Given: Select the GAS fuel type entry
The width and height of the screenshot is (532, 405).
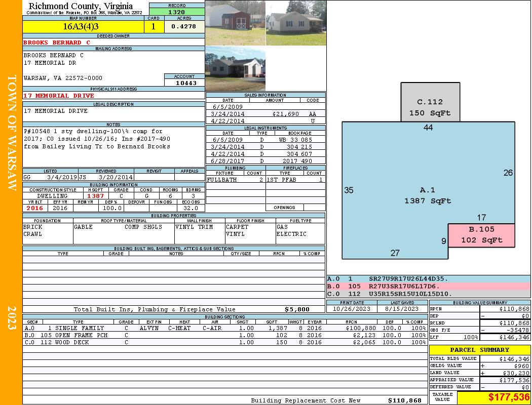Looking at the screenshot, I should pyautogui.click(x=282, y=227).
